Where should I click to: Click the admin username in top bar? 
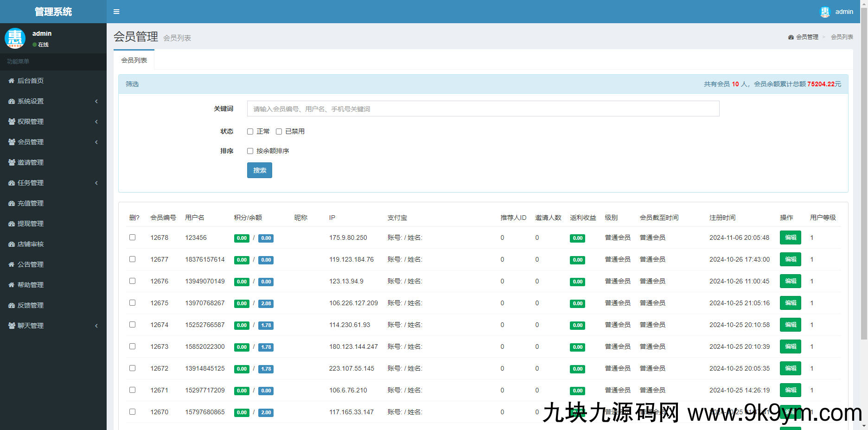(x=844, y=12)
